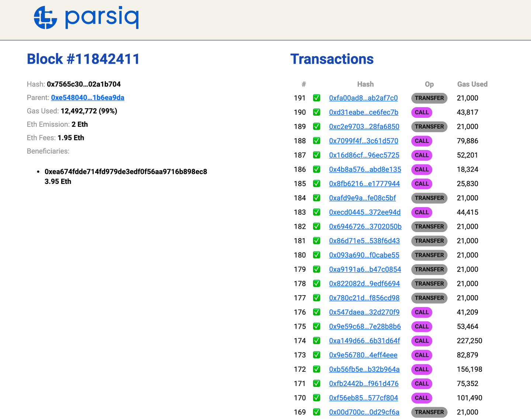
Task: Open transaction 0x86d71e5…538f6d43
Action: point(364,241)
